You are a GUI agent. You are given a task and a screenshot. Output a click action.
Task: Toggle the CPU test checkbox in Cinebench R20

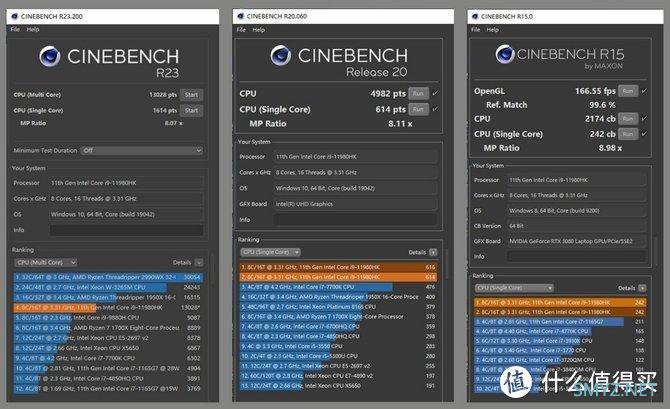coord(435,93)
